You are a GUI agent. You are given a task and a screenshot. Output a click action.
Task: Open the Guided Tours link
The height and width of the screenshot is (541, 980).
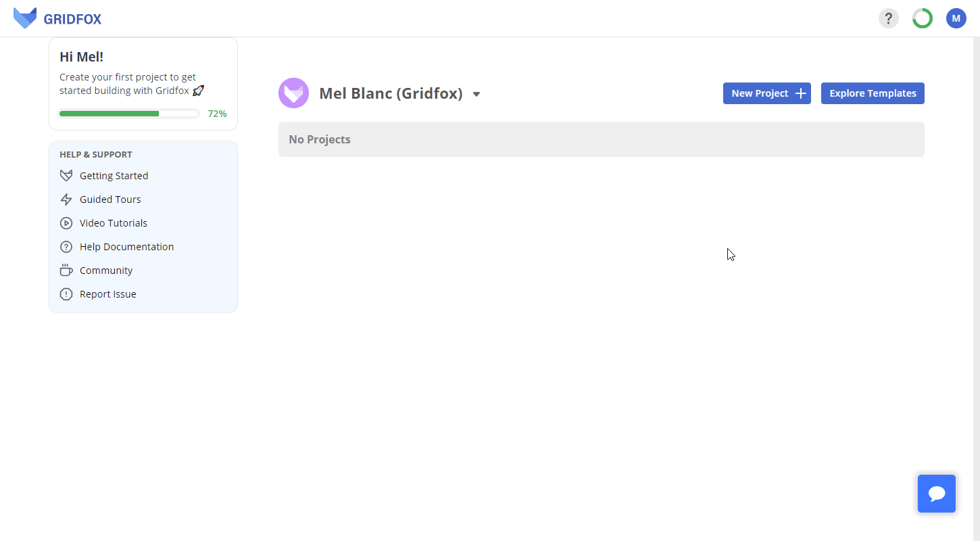110,199
